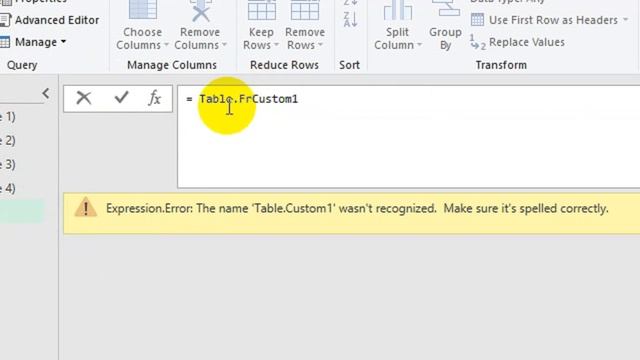Click the Remove Rows icon

pyautogui.click(x=304, y=10)
